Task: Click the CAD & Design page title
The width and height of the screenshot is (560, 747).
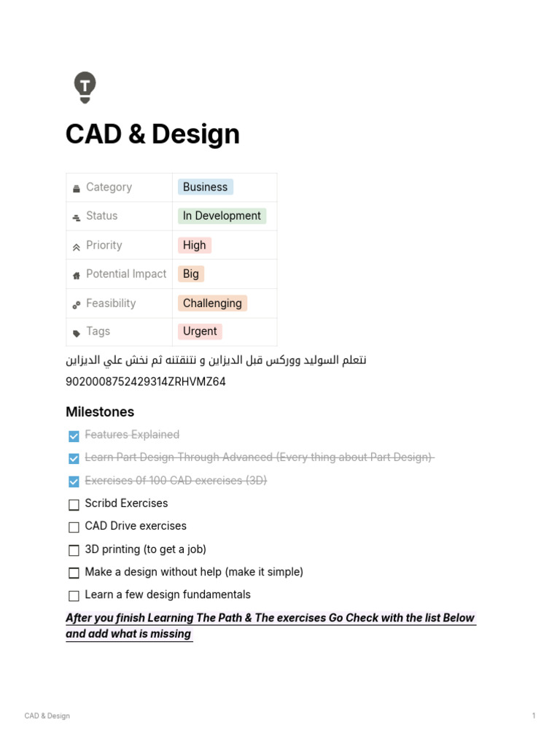Action: [x=152, y=134]
